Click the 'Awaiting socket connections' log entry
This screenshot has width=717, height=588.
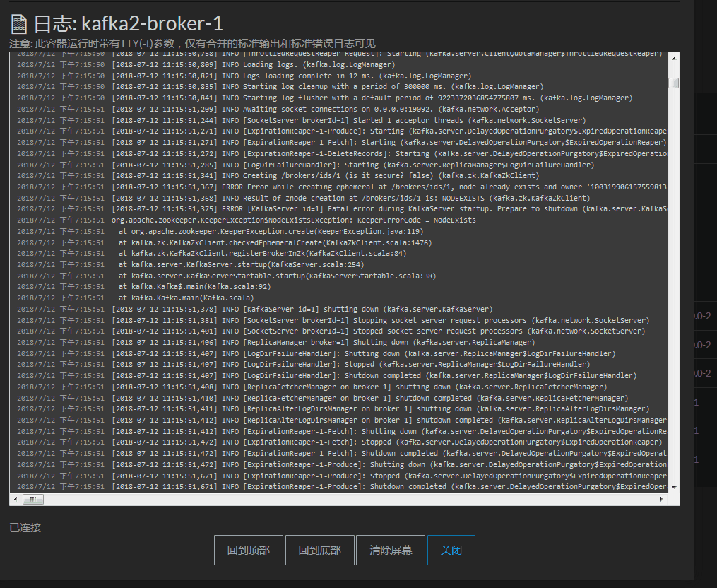(278, 109)
